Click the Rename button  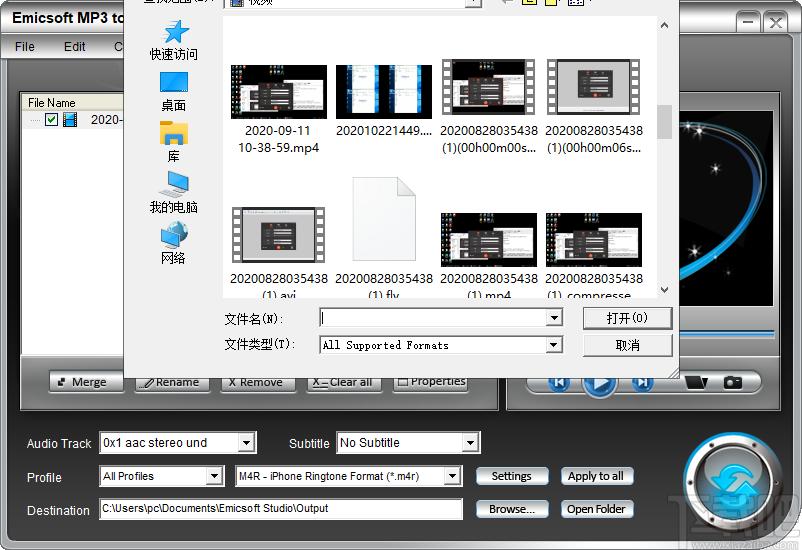click(x=172, y=383)
